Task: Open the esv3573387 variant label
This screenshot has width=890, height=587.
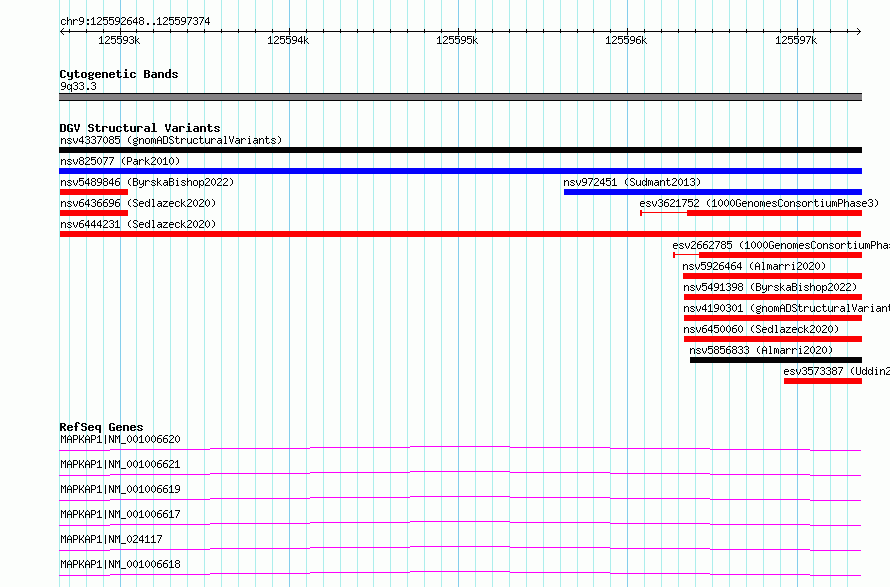Action: click(x=837, y=371)
